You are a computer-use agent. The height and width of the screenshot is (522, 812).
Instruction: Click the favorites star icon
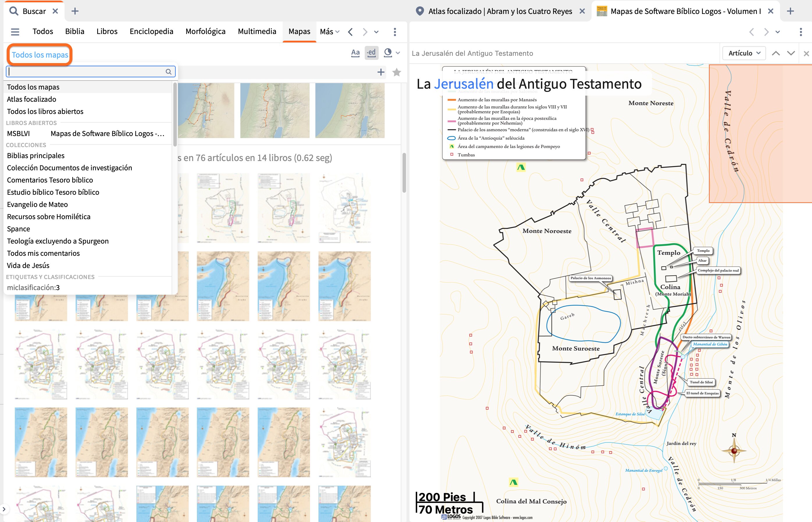point(396,72)
